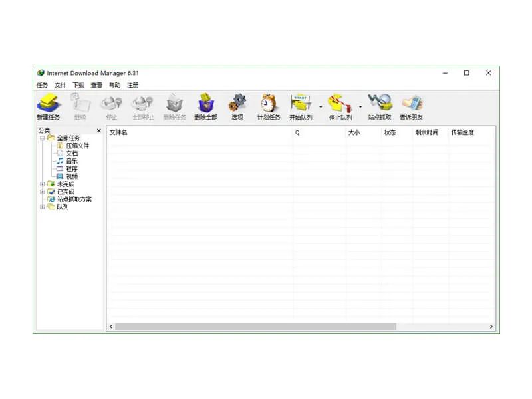Collapse the 全部任务 tree node
532x399 pixels.
pos(43,138)
